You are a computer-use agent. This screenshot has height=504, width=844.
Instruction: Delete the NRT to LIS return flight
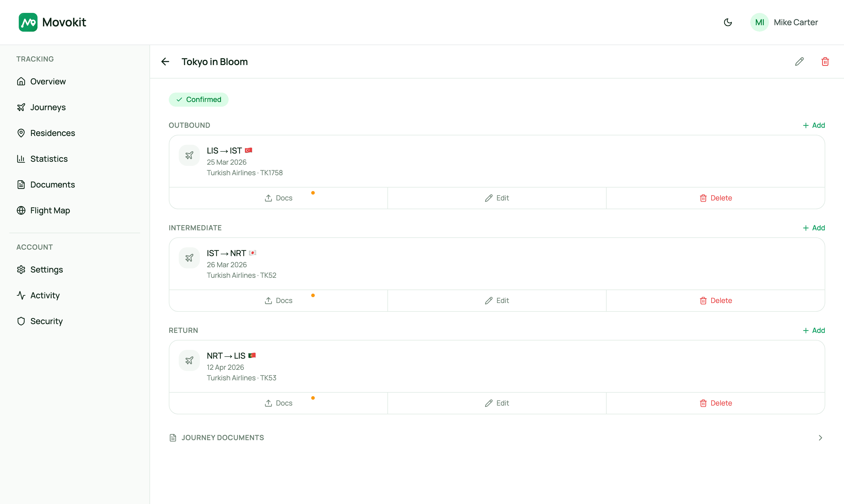(716, 403)
